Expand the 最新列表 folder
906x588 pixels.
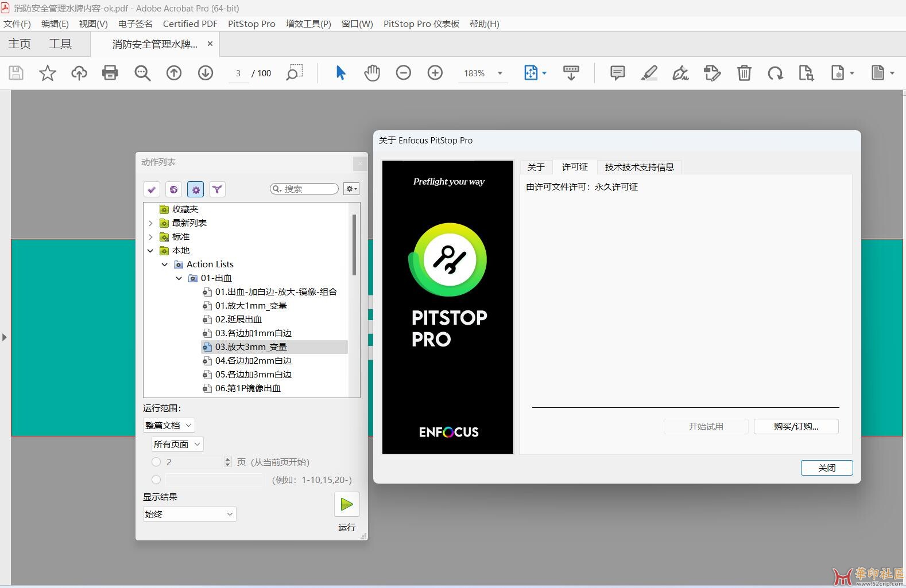tap(150, 223)
